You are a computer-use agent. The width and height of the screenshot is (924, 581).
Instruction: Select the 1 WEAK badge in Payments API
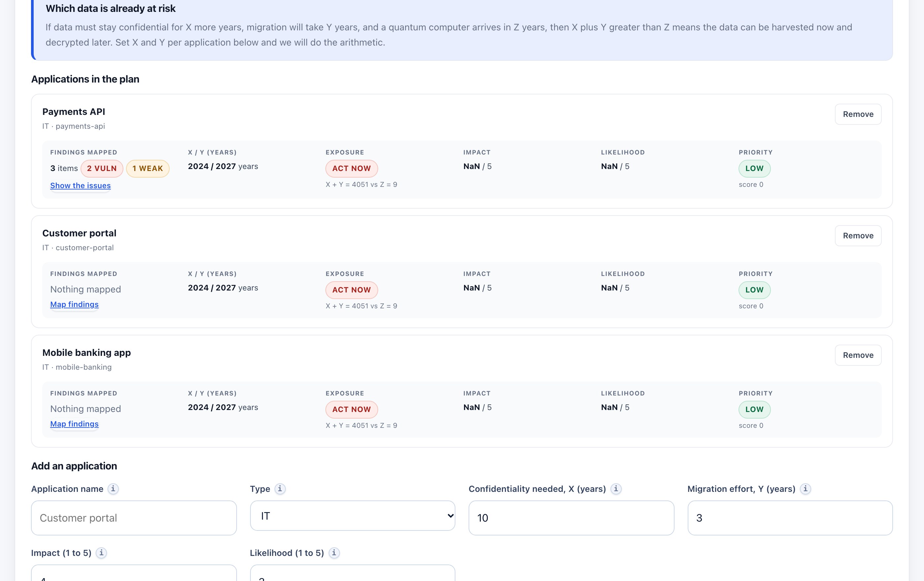click(148, 168)
